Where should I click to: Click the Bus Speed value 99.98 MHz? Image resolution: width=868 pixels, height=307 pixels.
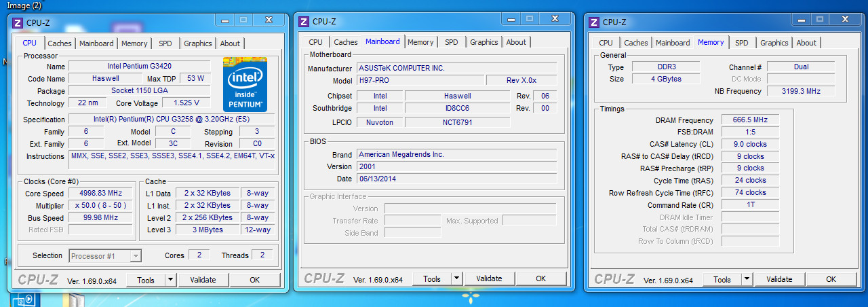click(x=101, y=218)
